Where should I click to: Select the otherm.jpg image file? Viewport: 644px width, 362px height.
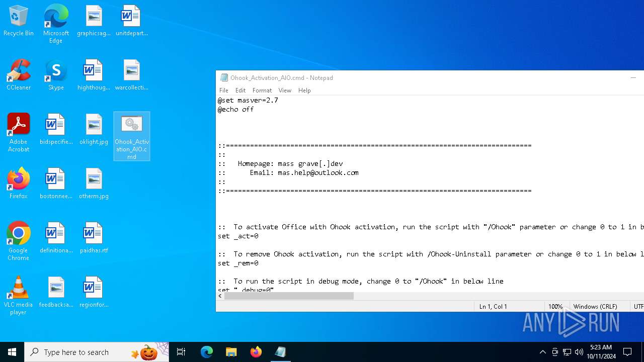[94, 184]
